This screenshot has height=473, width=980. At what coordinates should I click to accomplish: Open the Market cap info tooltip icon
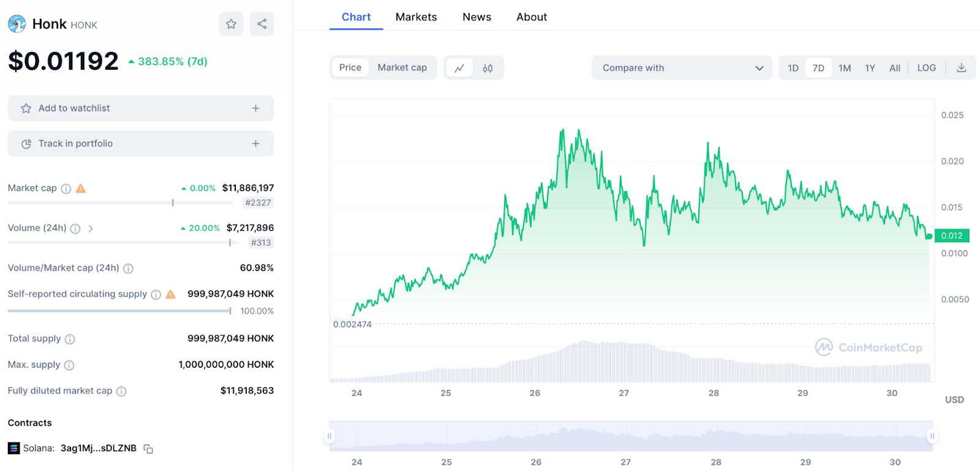pyautogui.click(x=66, y=188)
